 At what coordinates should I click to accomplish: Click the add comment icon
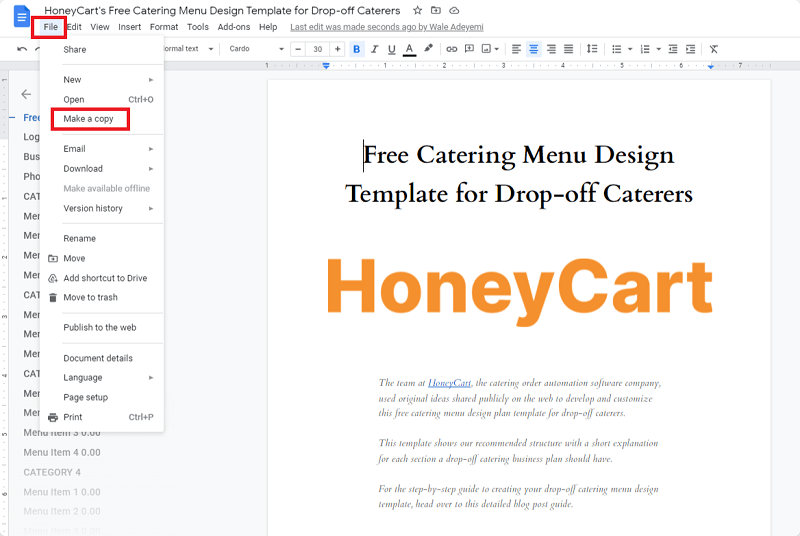469,49
